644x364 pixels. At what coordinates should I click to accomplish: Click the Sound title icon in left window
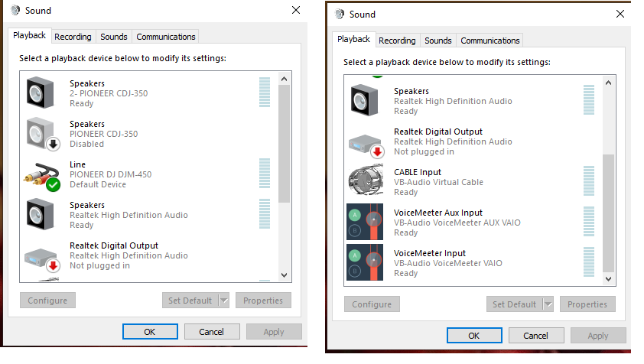(x=15, y=10)
